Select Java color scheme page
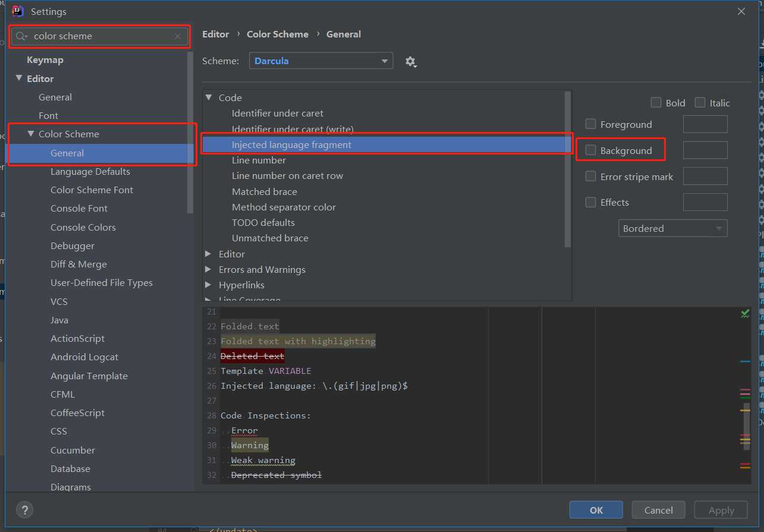Screen dimensions: 764x532 [59, 320]
